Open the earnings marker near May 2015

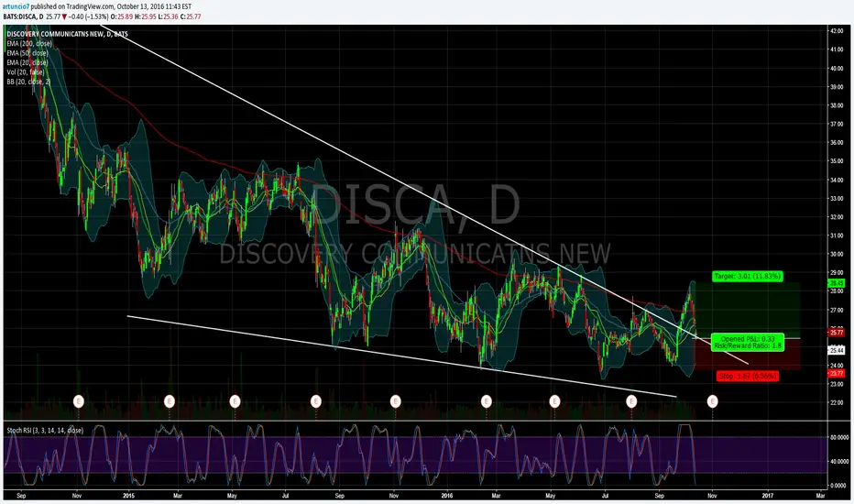pyautogui.click(x=235, y=401)
